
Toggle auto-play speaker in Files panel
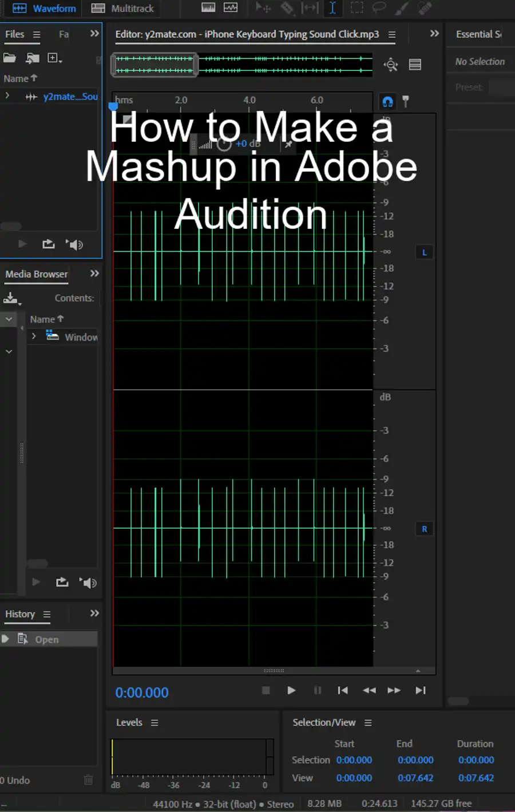[x=74, y=245]
